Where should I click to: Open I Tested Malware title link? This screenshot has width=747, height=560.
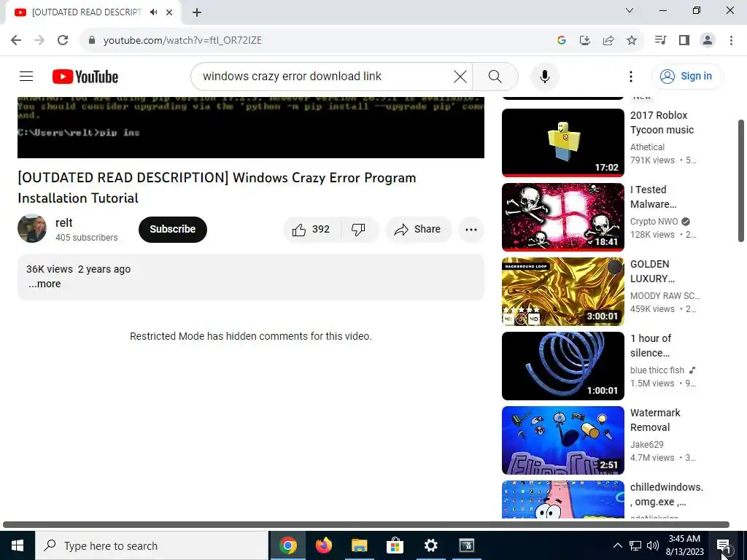(x=653, y=197)
